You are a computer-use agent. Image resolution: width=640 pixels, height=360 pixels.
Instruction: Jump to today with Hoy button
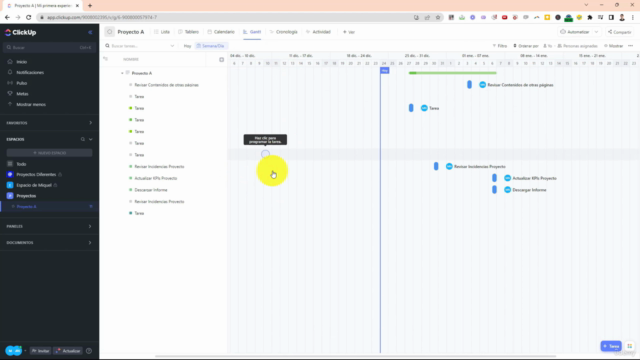(x=187, y=46)
